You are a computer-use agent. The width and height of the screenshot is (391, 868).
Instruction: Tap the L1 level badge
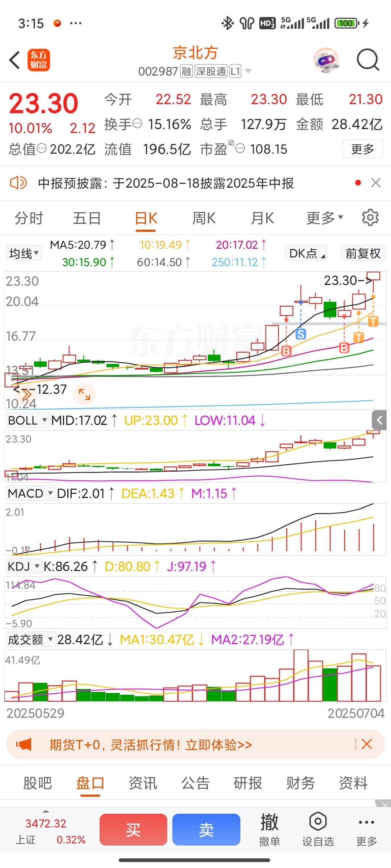click(235, 71)
